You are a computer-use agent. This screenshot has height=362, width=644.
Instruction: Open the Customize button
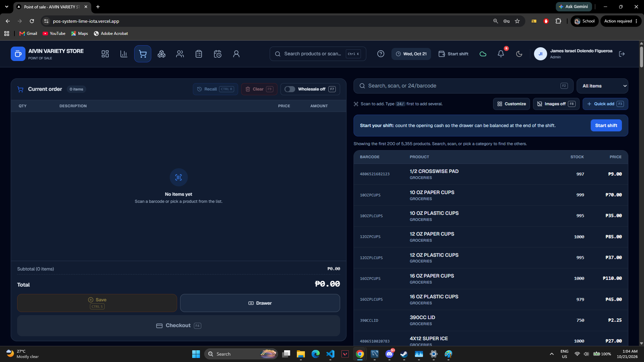coord(512,104)
